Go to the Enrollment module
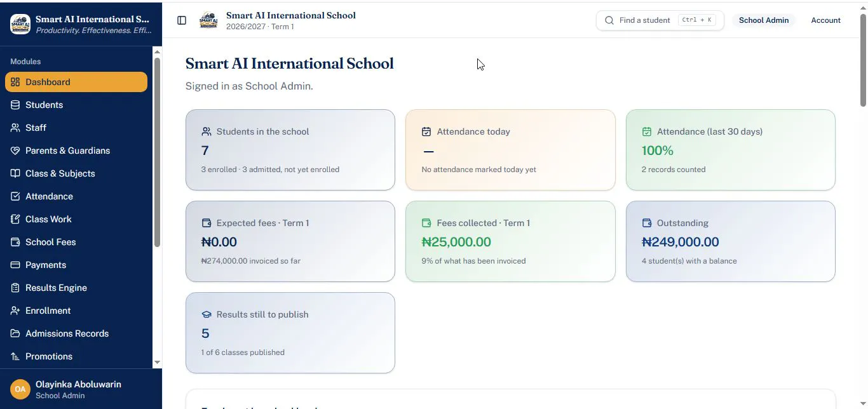The height and width of the screenshot is (409, 868). coord(76,311)
